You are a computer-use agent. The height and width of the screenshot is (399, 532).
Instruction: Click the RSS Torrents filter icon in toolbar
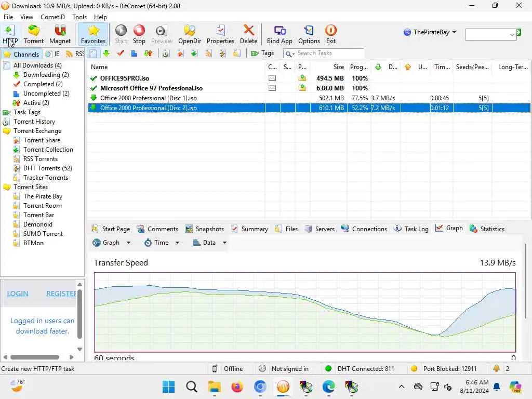(x=208, y=54)
